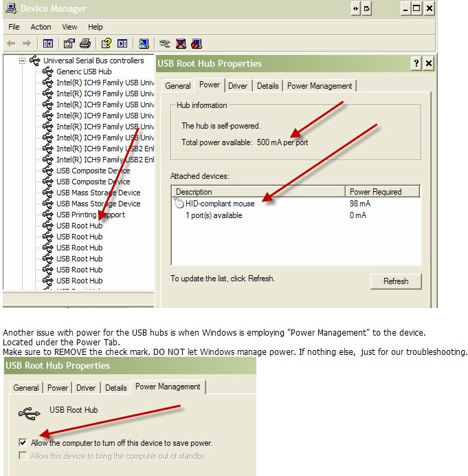Select Power Management tab in the power-saving checkbox dialog

click(x=168, y=387)
